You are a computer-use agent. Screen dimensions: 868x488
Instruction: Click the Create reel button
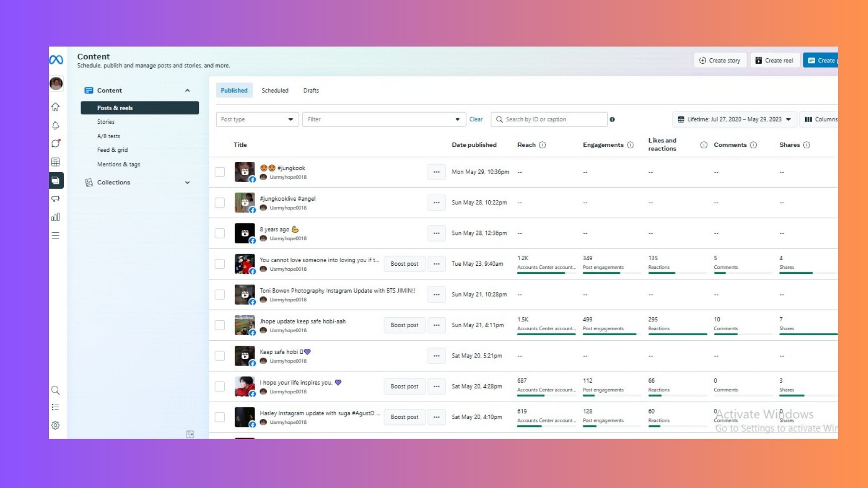coord(775,60)
